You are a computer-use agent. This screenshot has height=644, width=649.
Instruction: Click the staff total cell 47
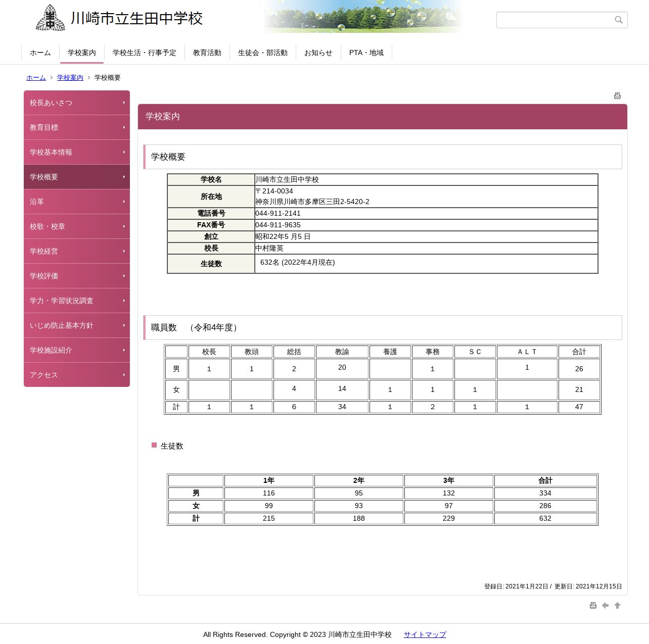pyautogui.click(x=579, y=407)
